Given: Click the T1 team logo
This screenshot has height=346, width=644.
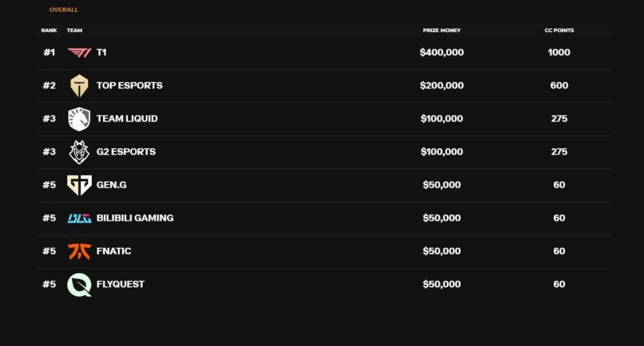Looking at the screenshot, I should click(79, 53).
